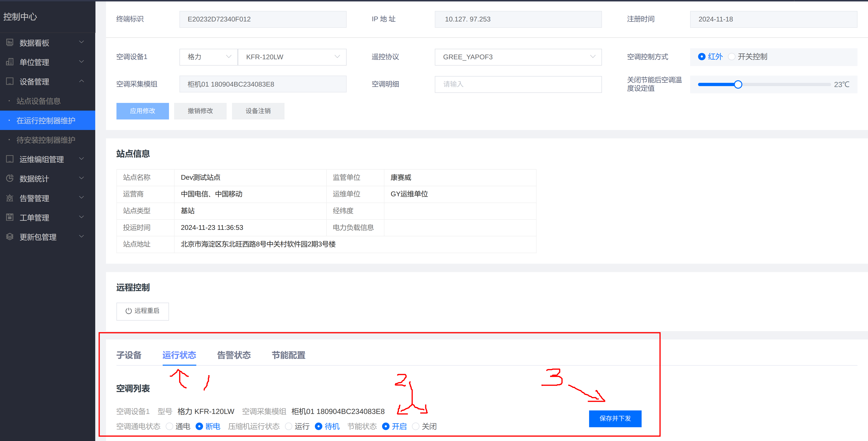Screen dimensions: 868x441
Task: Open the 格力 brand dropdown
Action: pos(208,57)
